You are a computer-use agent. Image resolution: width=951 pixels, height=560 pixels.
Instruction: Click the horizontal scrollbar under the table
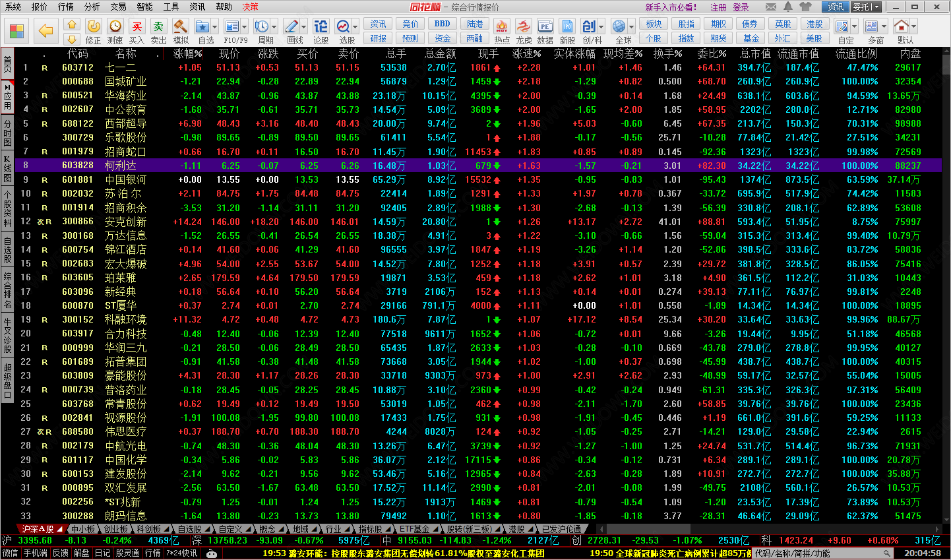point(648,529)
